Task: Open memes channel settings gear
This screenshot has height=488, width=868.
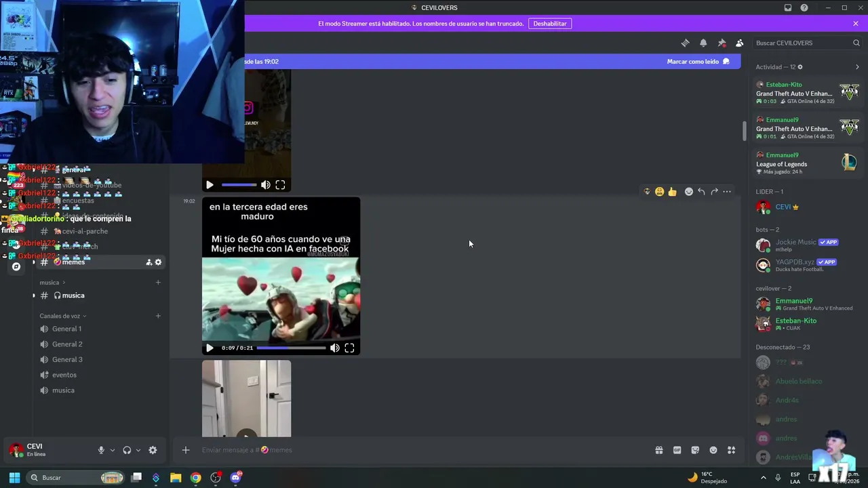Action: 159,262
